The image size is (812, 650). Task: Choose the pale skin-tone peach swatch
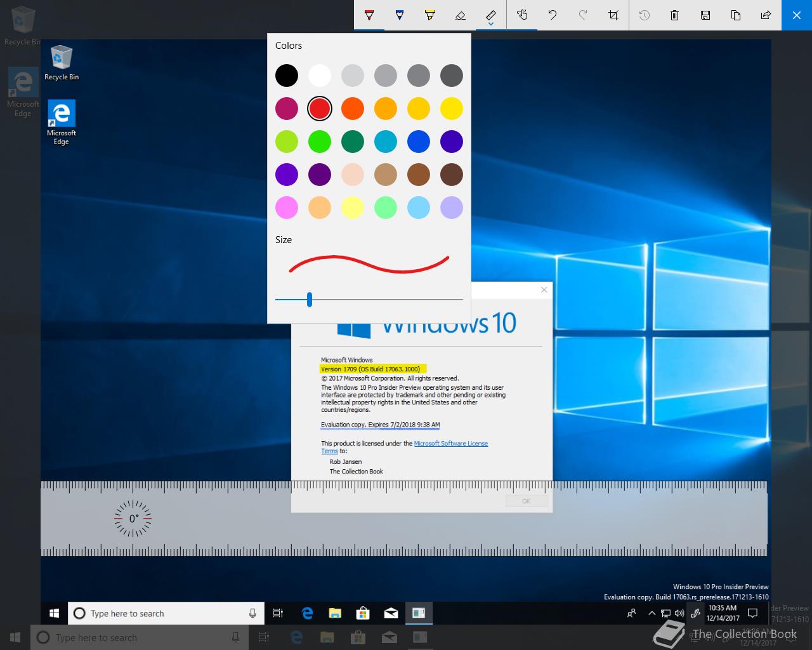353,175
